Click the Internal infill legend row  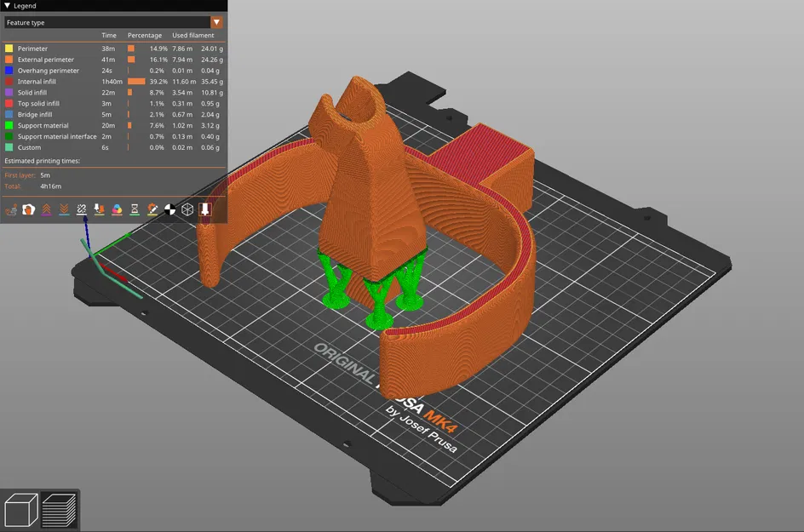click(114, 82)
